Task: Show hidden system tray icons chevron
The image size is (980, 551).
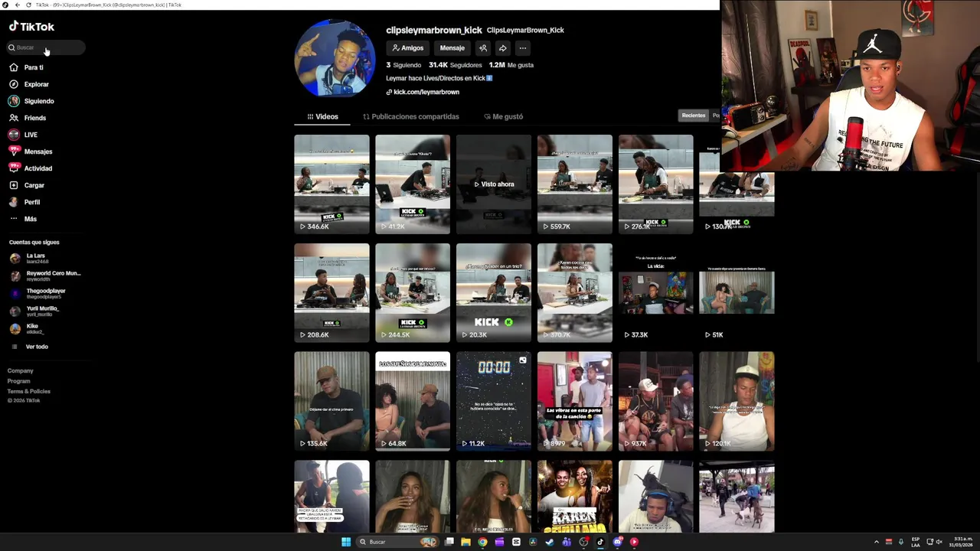Action: [x=877, y=542]
